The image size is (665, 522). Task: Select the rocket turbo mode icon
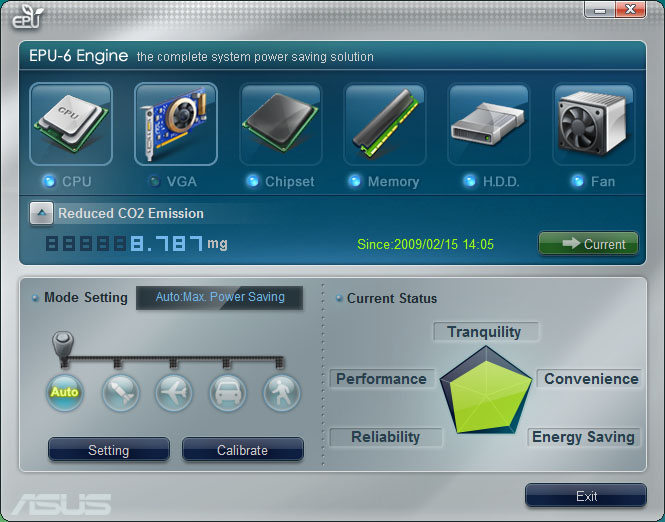coord(119,392)
